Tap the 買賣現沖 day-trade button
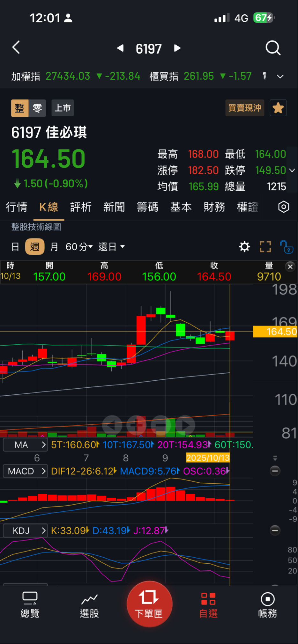 point(245,108)
